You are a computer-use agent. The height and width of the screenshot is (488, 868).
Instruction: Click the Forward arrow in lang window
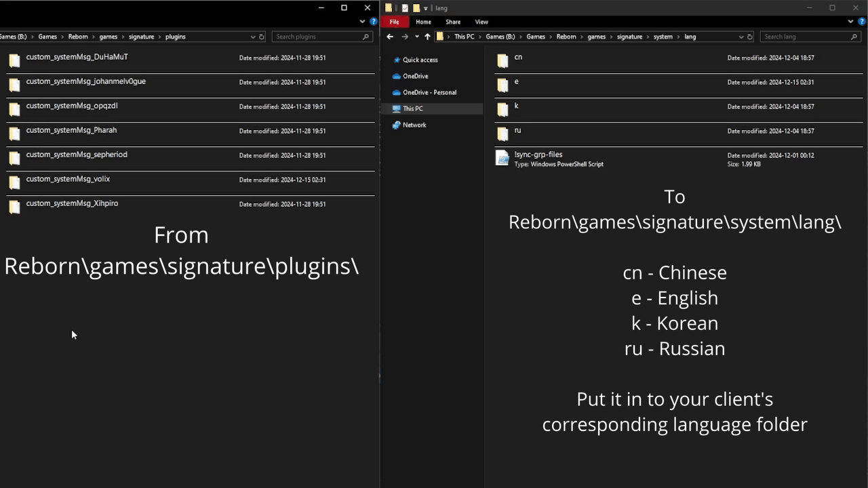click(x=405, y=37)
